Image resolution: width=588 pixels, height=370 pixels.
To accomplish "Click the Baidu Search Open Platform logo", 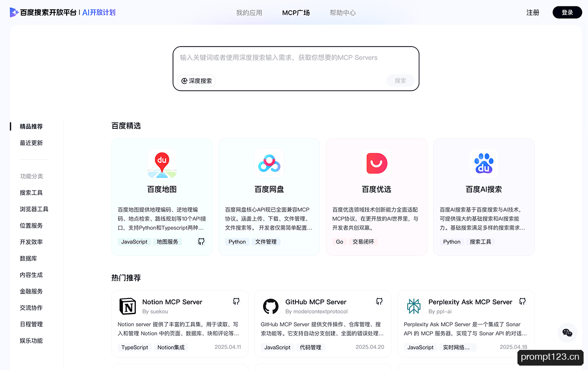I will click(x=43, y=13).
